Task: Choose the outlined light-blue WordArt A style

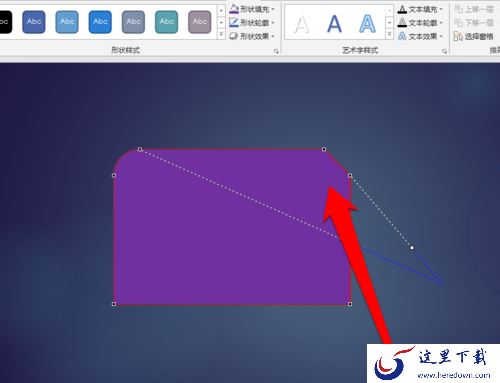Action: [x=367, y=24]
